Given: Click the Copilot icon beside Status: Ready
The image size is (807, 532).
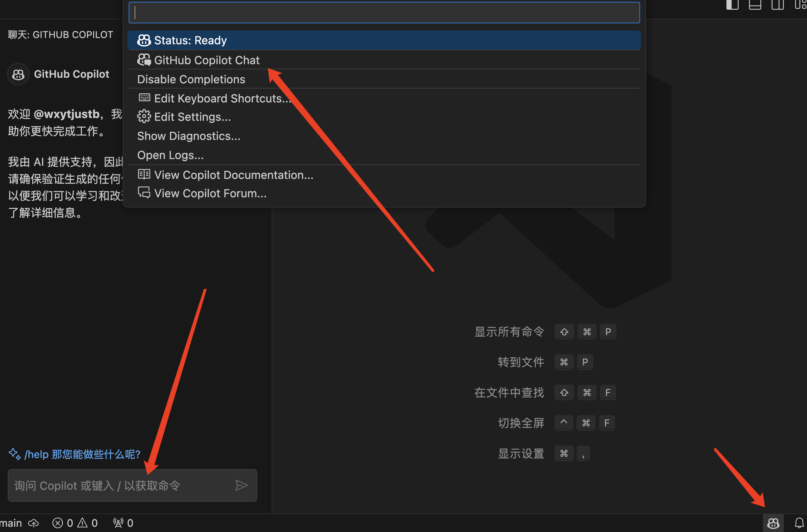Looking at the screenshot, I should pyautogui.click(x=144, y=40).
